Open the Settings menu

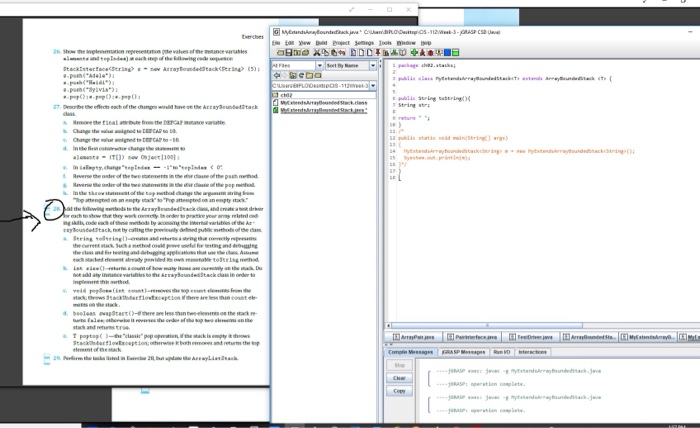click(364, 43)
